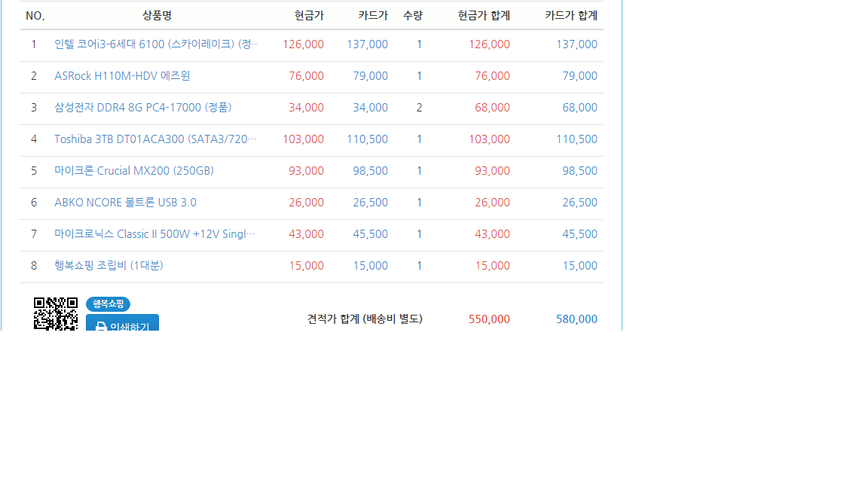The width and height of the screenshot is (868, 488).
Task: Click the 580,000 card total amount
Action: pyautogui.click(x=576, y=319)
